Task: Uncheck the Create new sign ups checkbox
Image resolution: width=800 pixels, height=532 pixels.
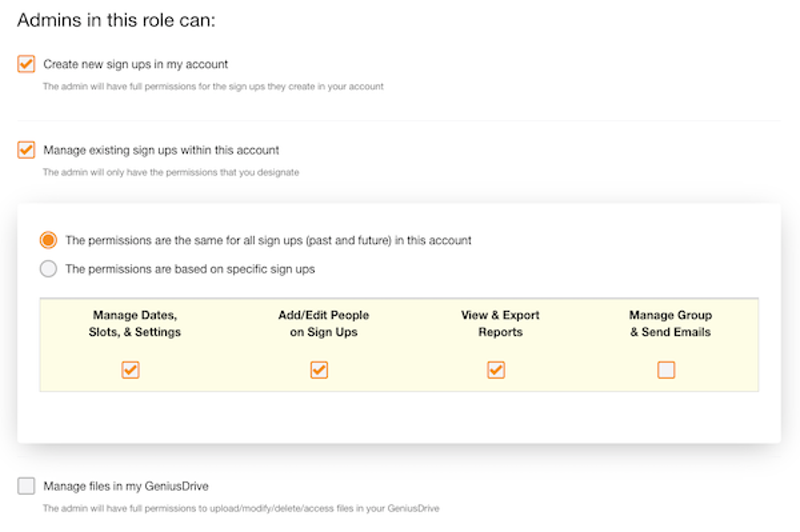Action: pyautogui.click(x=26, y=64)
